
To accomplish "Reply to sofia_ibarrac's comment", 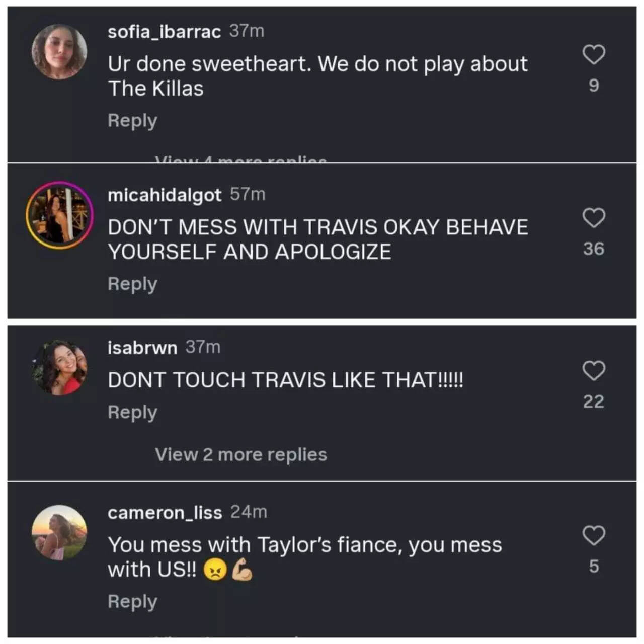I will click(132, 120).
